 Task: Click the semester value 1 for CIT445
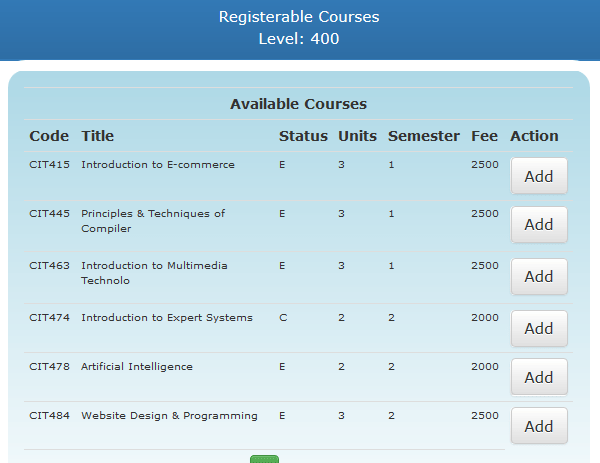click(x=391, y=214)
